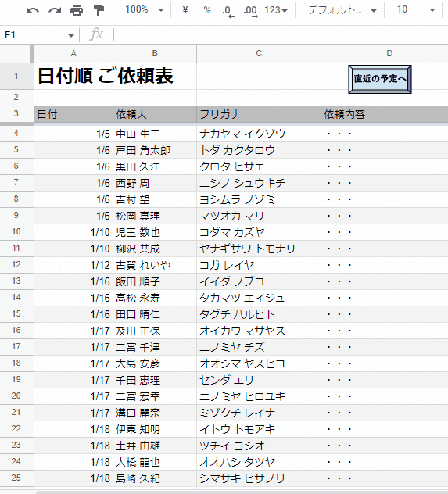Click the cell 吉村 望
This screenshot has width=448, height=494.
coord(155,199)
